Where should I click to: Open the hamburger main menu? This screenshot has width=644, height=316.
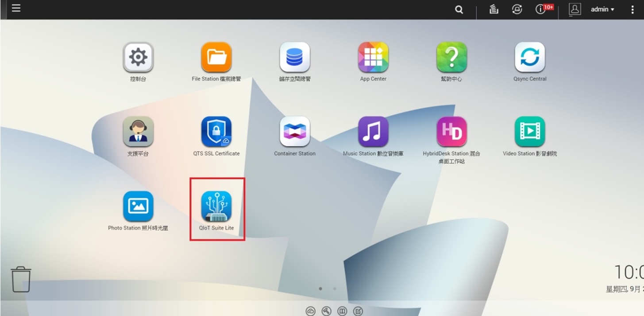16,8
